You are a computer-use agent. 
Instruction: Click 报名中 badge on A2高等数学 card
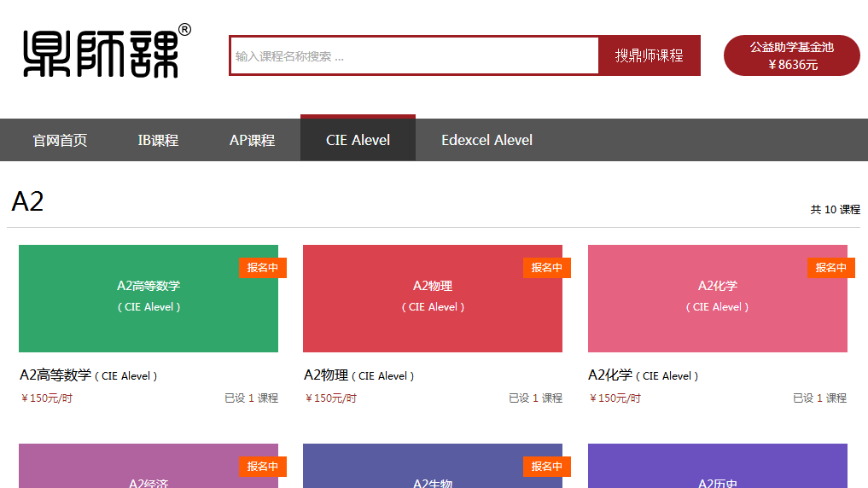(262, 268)
